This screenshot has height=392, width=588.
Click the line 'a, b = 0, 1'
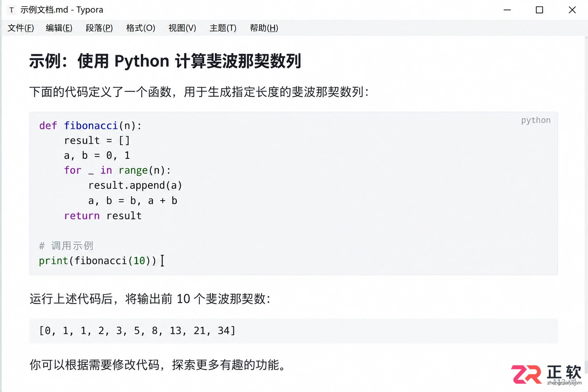coord(97,156)
